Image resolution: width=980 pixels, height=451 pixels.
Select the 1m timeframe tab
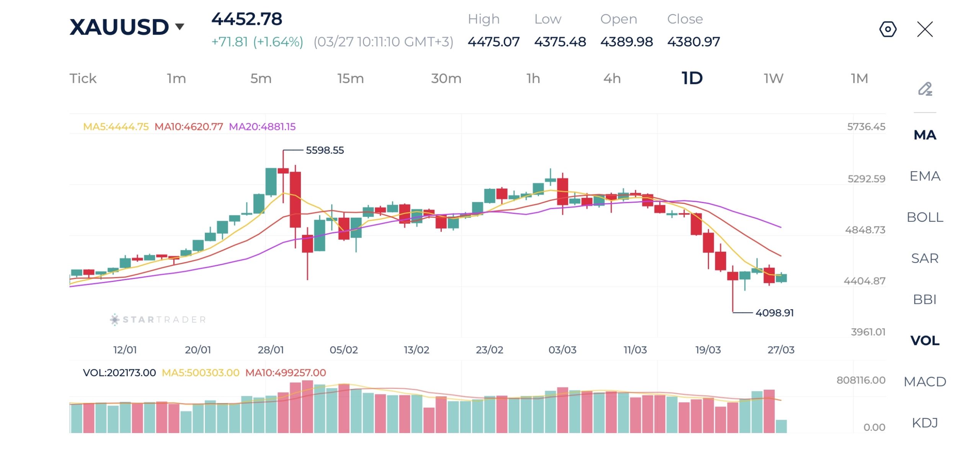tap(176, 79)
